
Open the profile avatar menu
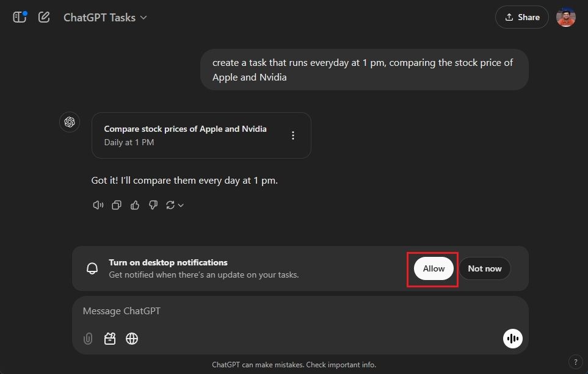coord(565,17)
